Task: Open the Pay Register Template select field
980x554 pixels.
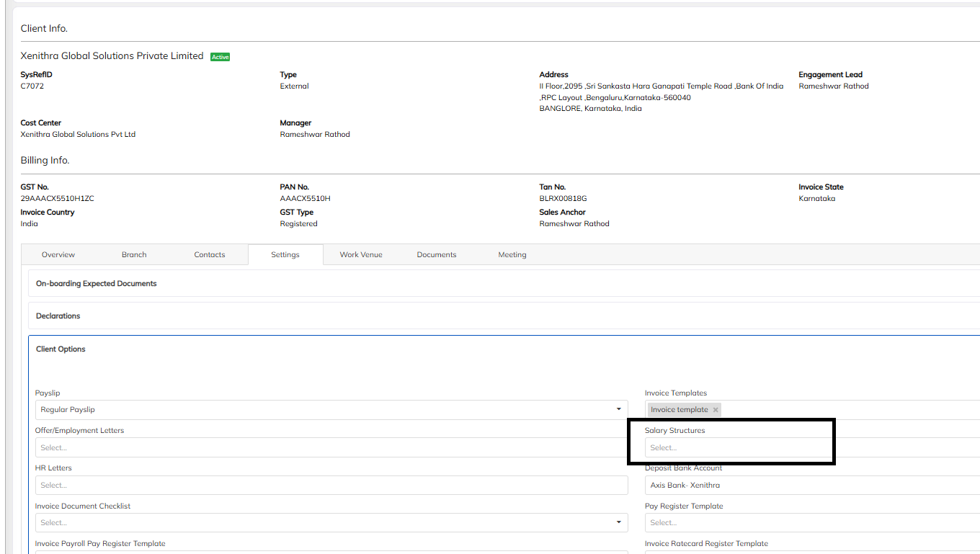Action: (x=807, y=523)
